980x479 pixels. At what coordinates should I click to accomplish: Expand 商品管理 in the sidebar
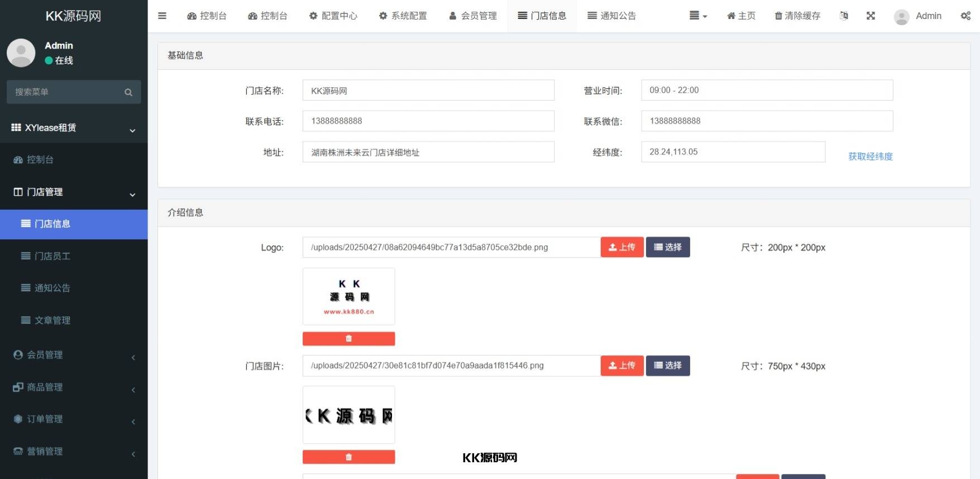click(74, 387)
